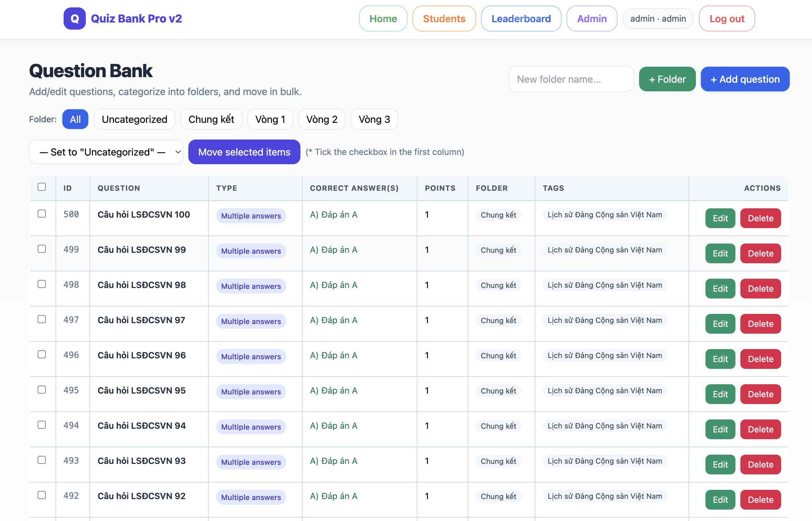The height and width of the screenshot is (521, 812).
Task: Check the box for question ID 500
Action: point(42,214)
